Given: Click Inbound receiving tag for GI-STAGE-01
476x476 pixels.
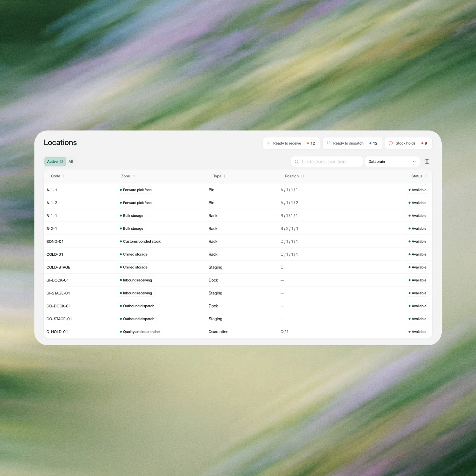Looking at the screenshot, I should click(x=136, y=293).
